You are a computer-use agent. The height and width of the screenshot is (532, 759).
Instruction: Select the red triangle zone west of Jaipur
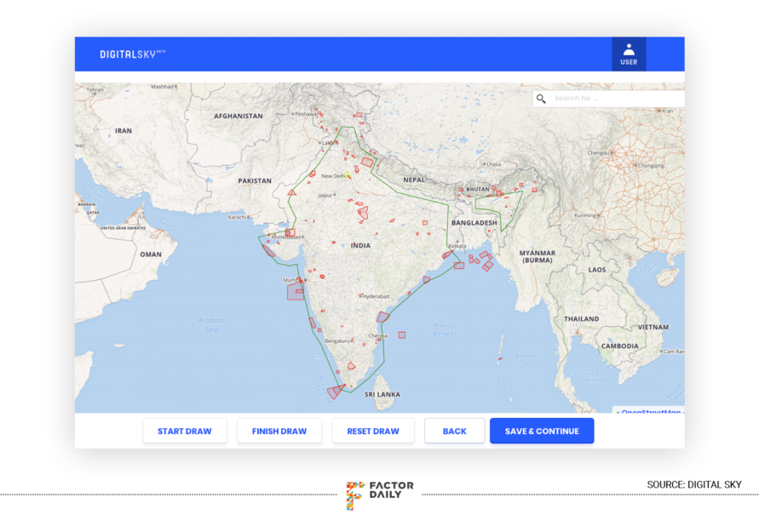click(291, 192)
